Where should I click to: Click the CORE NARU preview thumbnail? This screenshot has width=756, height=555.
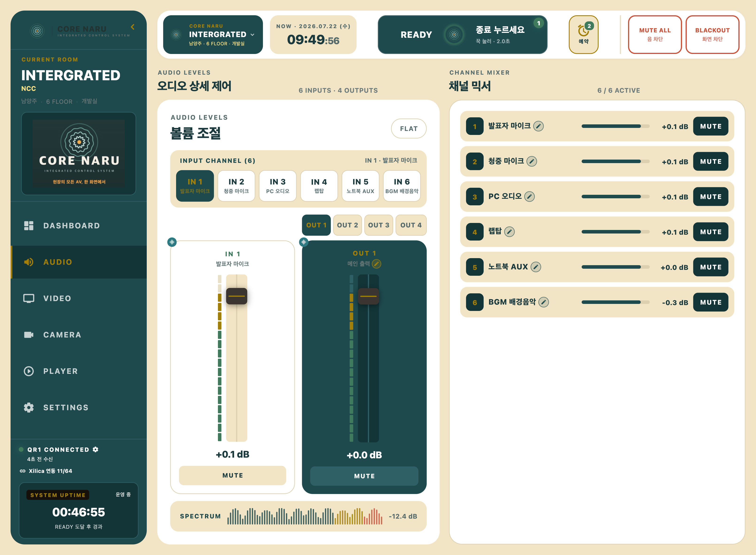(79, 153)
